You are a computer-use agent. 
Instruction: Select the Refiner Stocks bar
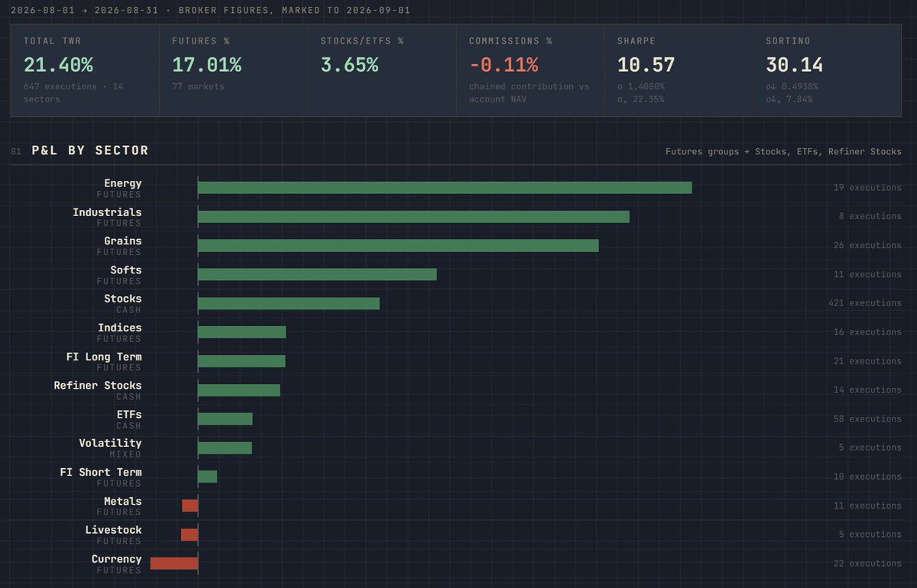pyautogui.click(x=239, y=390)
